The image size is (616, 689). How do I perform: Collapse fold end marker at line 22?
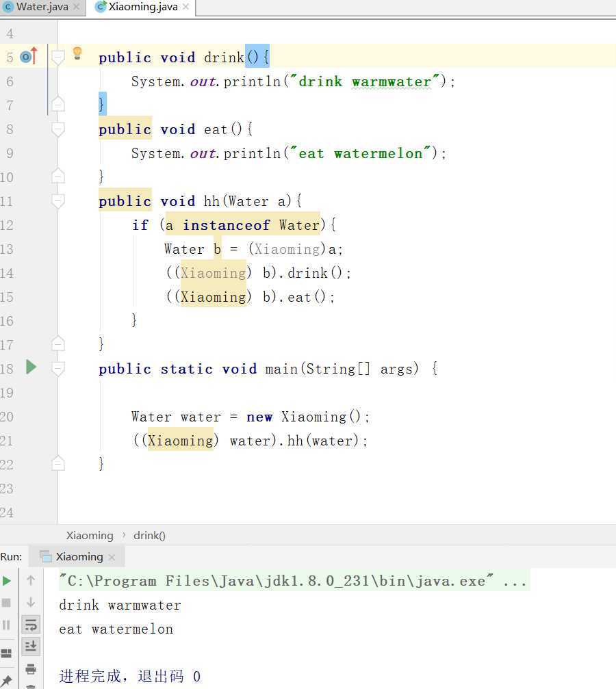pos(58,464)
